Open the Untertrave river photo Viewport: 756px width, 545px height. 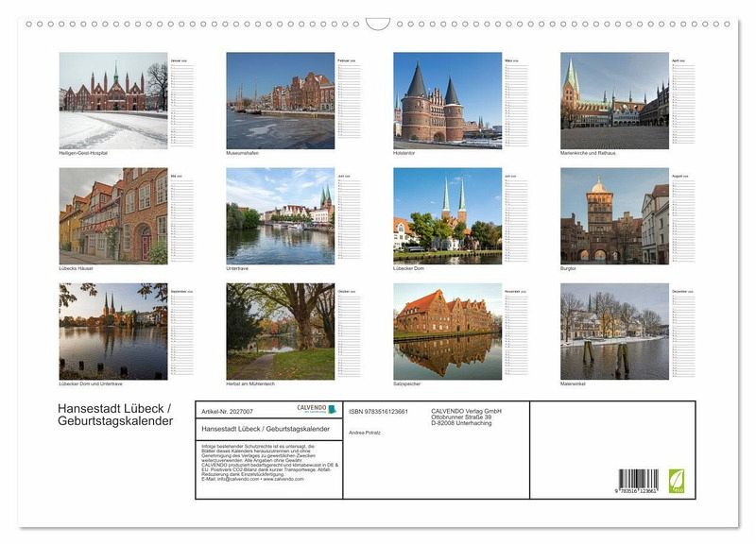pos(280,216)
